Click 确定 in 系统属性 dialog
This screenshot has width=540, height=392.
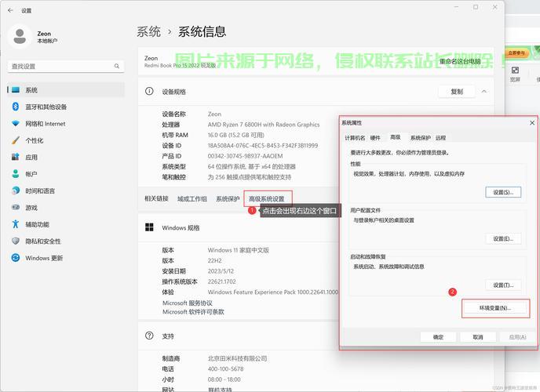[438, 337]
